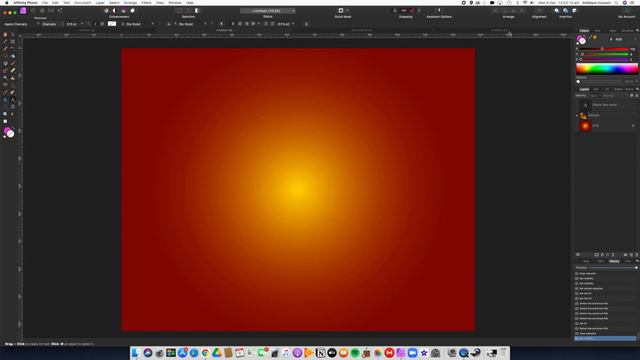The height and width of the screenshot is (360, 640).
Task: Switch to the Swatches tab
Action: point(598,31)
